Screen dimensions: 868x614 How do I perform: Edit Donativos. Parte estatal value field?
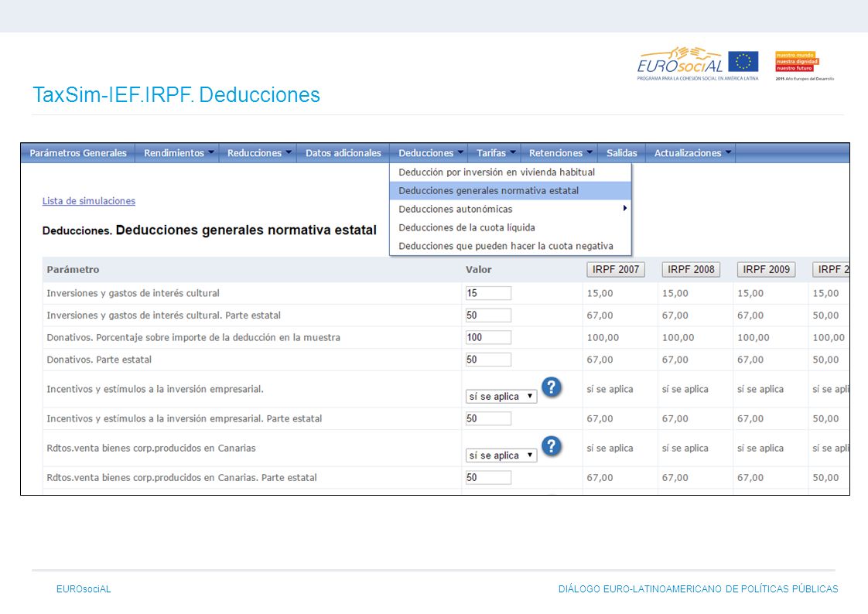[488, 360]
